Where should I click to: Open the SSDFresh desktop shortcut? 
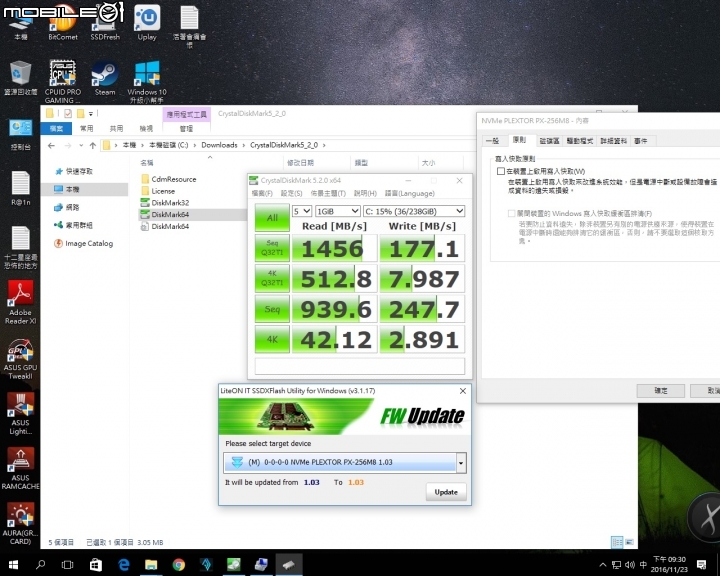[x=105, y=23]
